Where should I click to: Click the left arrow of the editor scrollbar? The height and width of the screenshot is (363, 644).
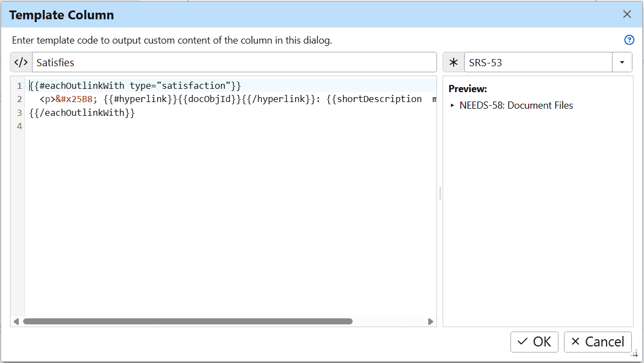coord(16,321)
